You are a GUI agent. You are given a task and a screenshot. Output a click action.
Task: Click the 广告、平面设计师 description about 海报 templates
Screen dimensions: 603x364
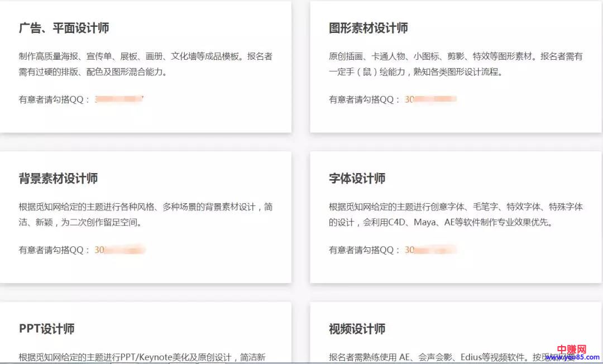(x=145, y=64)
